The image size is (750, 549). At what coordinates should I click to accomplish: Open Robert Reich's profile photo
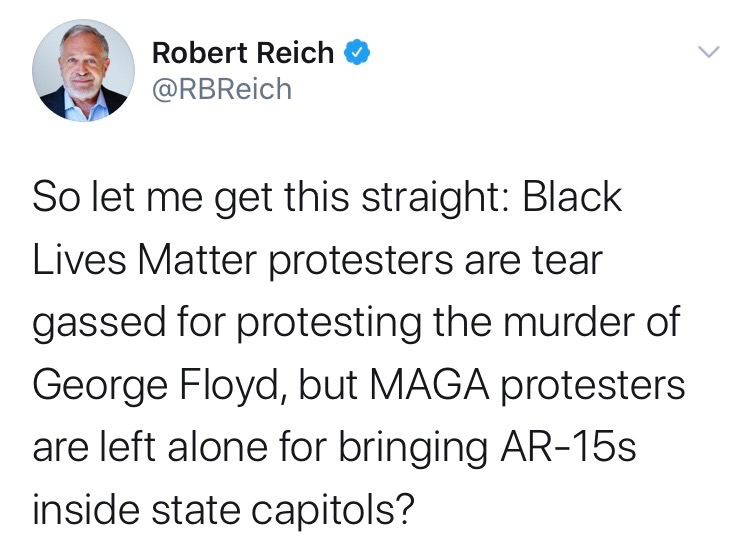(x=83, y=71)
